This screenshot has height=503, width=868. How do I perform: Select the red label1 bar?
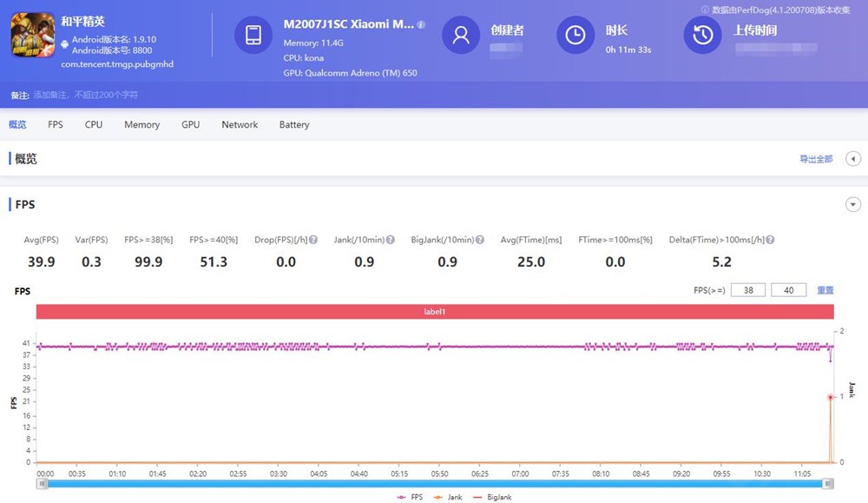point(435,311)
